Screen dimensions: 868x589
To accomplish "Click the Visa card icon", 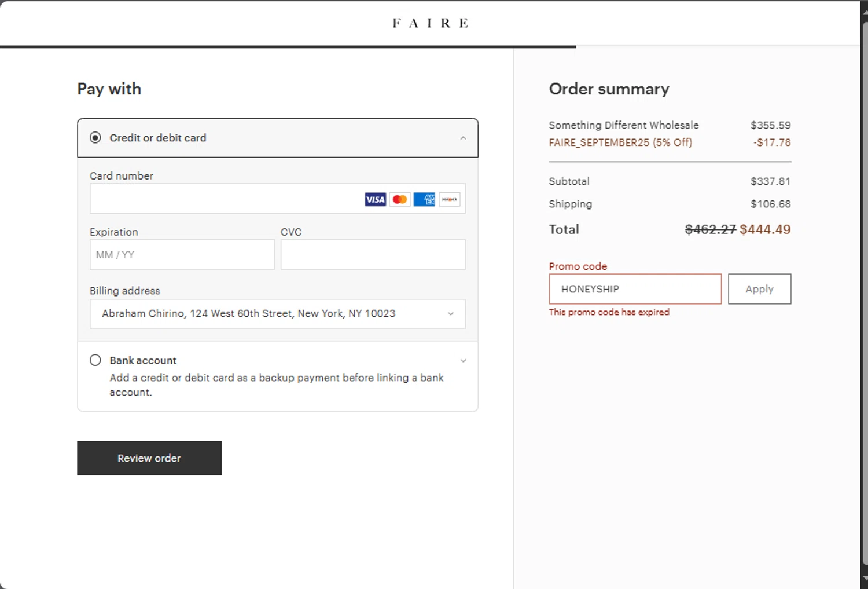I will (x=375, y=200).
